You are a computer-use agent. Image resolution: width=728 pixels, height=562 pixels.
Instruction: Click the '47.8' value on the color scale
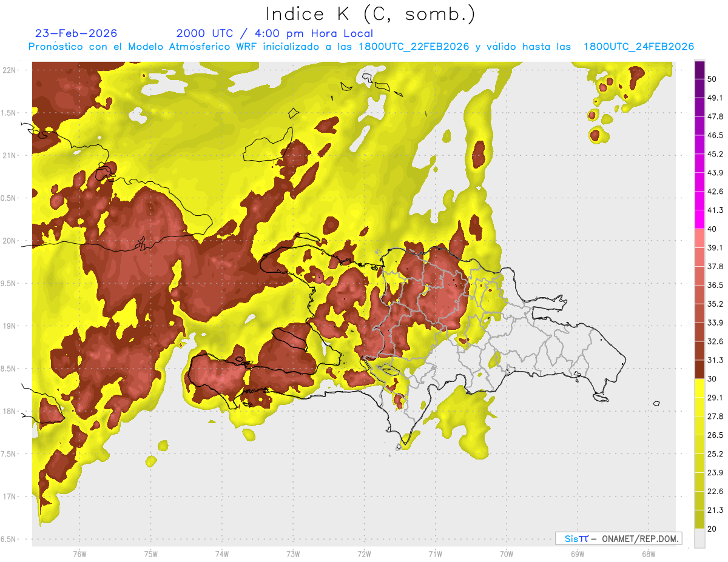715,116
